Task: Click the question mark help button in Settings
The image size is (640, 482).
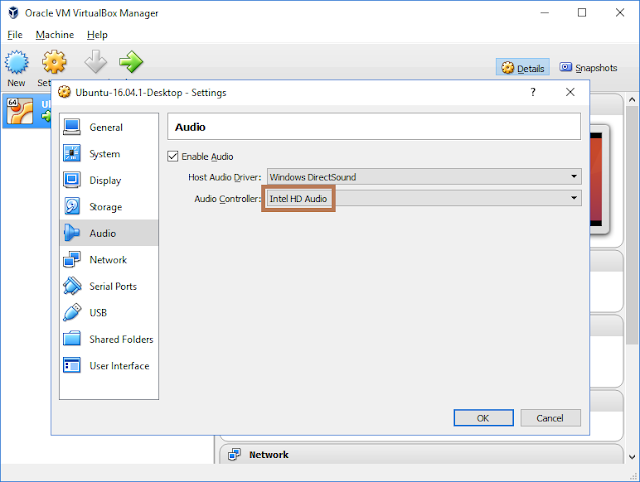Action: [533, 92]
